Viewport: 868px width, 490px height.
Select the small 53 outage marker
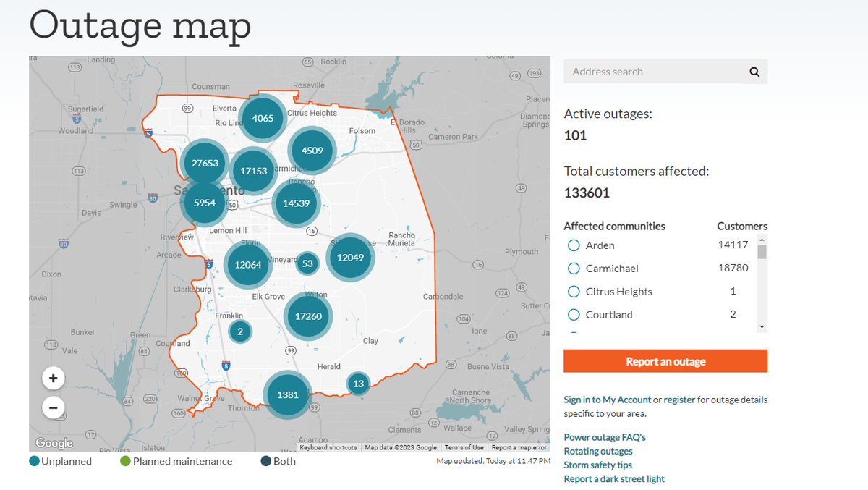point(307,263)
